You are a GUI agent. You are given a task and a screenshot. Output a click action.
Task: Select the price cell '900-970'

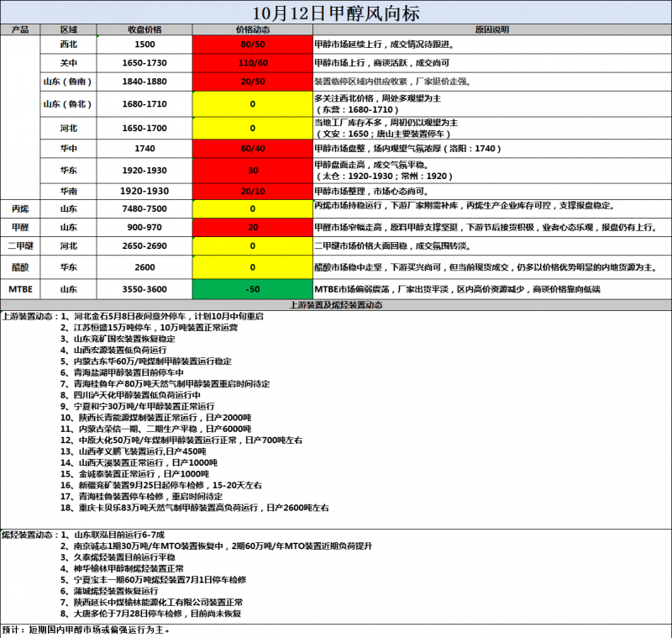point(144,227)
